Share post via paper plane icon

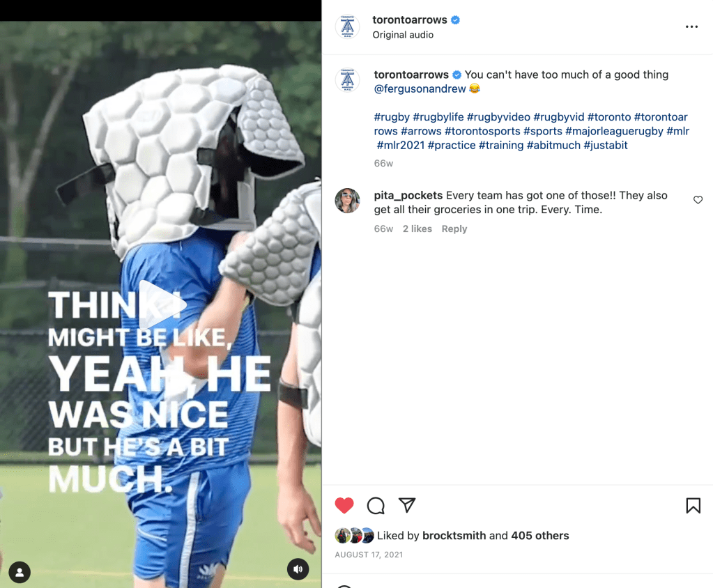pos(407,505)
